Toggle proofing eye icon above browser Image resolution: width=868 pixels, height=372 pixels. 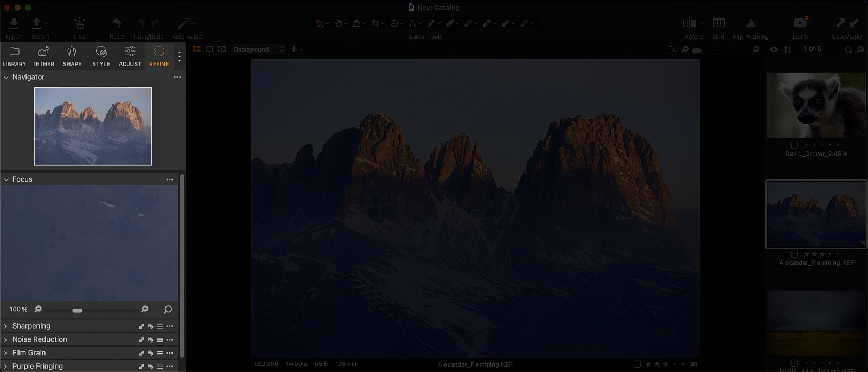(774, 49)
